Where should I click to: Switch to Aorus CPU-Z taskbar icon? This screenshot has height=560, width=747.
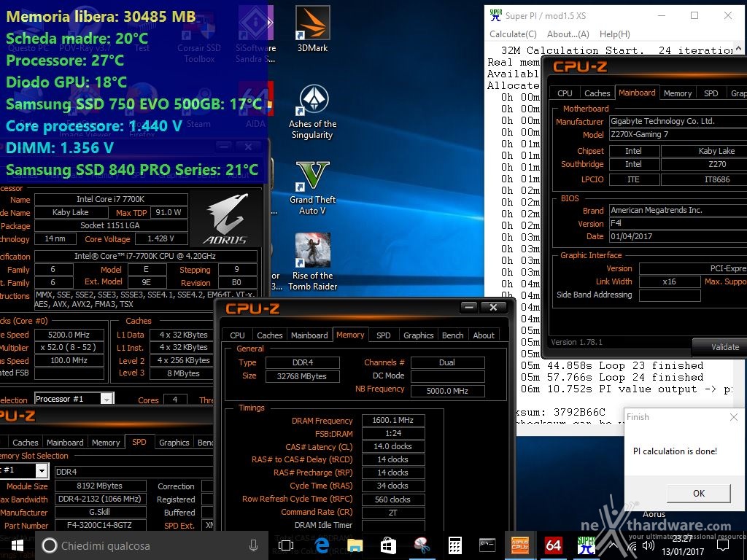pos(519,545)
